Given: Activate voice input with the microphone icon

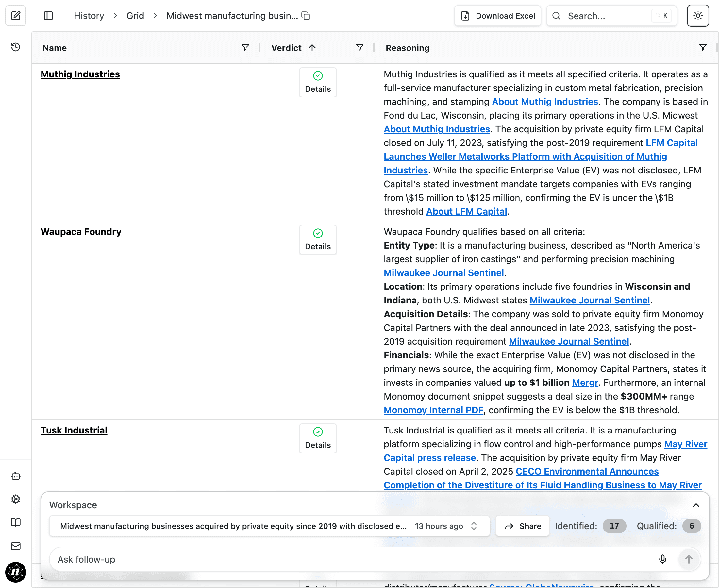Looking at the screenshot, I should pos(663,559).
